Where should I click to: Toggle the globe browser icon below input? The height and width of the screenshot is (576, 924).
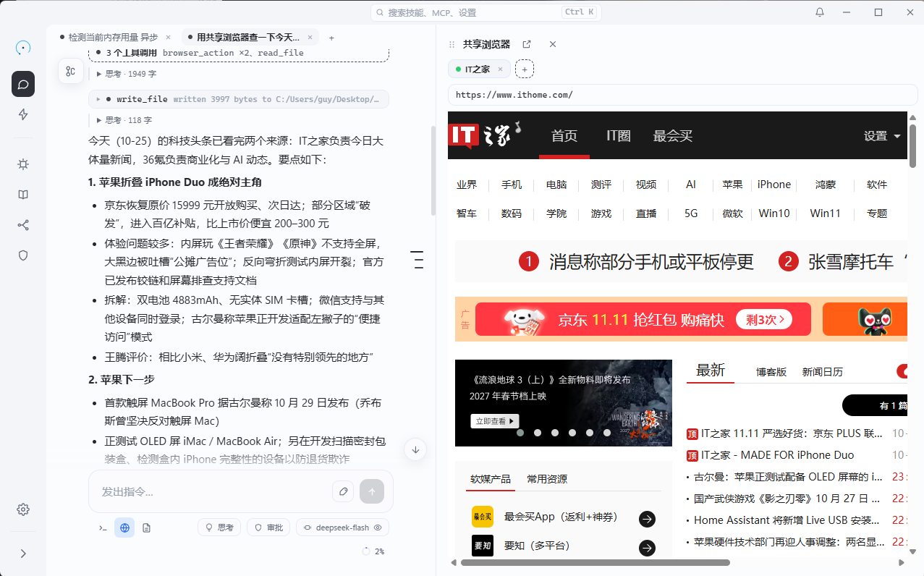pyautogui.click(x=124, y=528)
